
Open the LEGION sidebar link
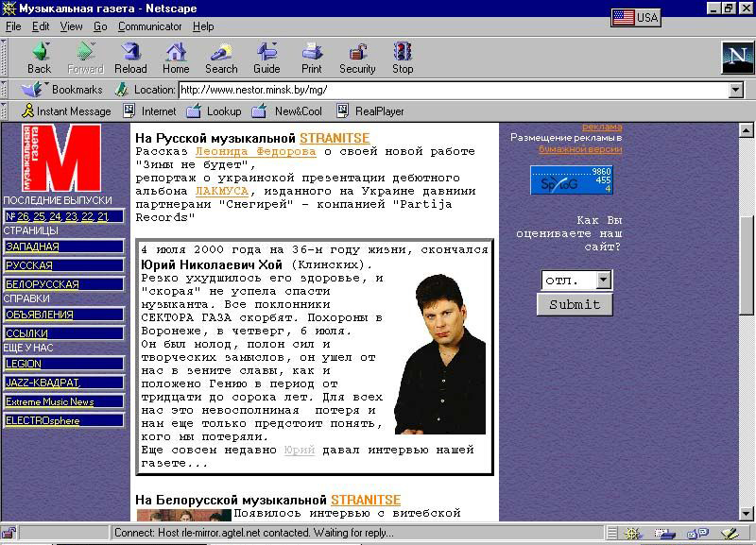[24, 364]
